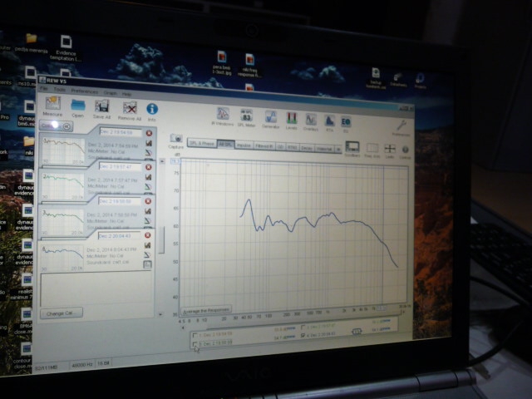Click the measurement list scrollbar thumb

161,240
